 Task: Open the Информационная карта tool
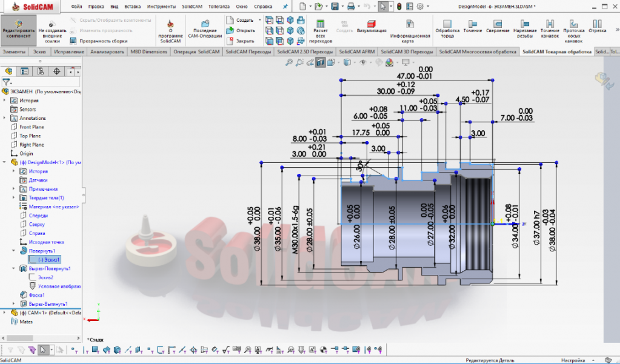410,31
